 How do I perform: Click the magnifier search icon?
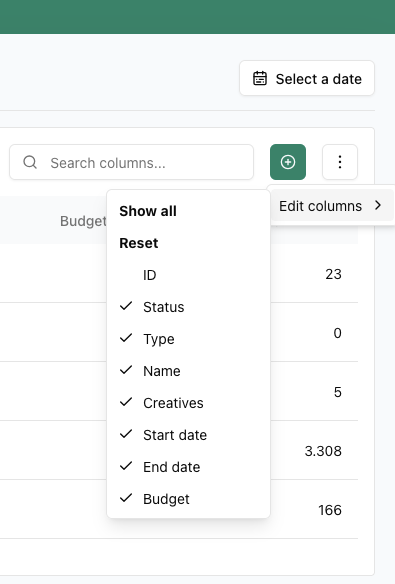point(30,162)
